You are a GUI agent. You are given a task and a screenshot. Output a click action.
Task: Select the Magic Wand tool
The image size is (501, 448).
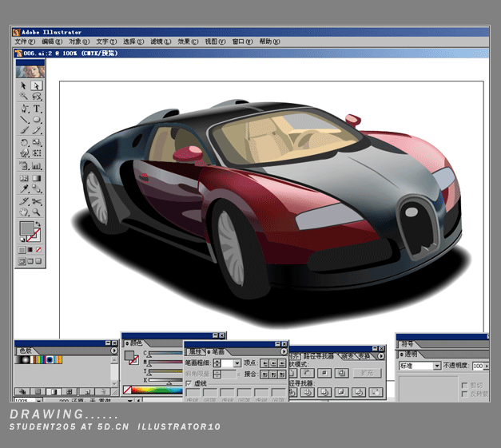coord(23,96)
